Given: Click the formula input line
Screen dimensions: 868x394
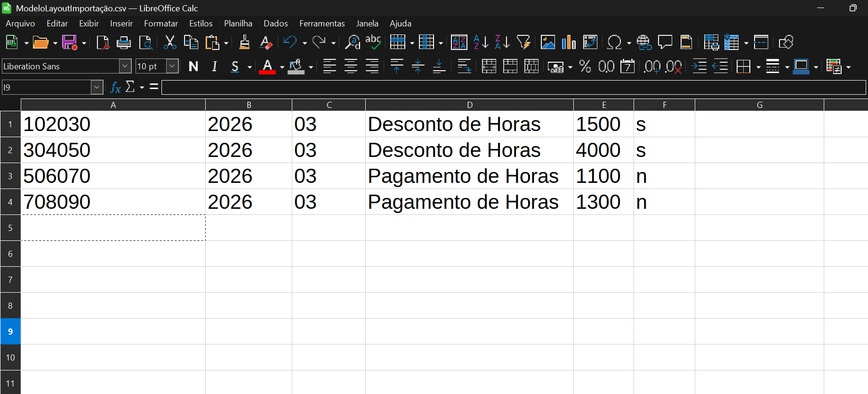Looking at the screenshot, I should pos(514,87).
